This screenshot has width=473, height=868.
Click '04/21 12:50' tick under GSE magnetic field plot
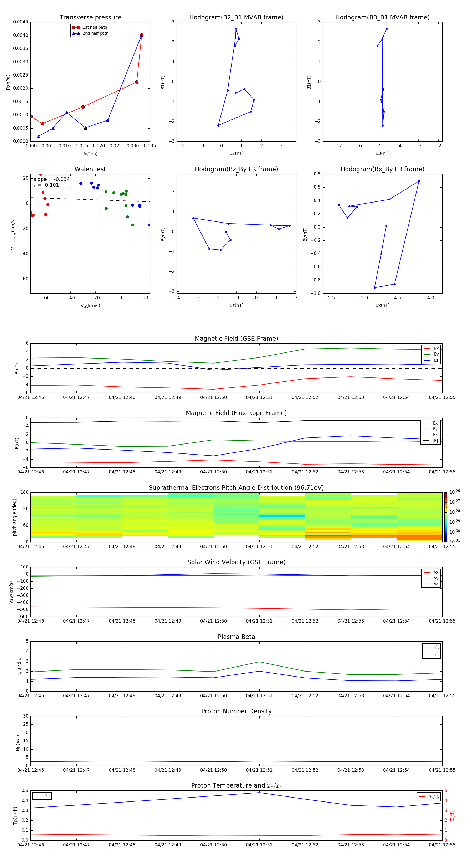213,398
